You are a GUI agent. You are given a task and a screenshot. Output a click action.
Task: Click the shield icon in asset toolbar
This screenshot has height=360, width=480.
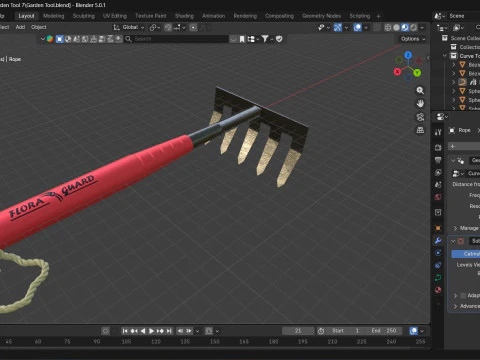279,39
